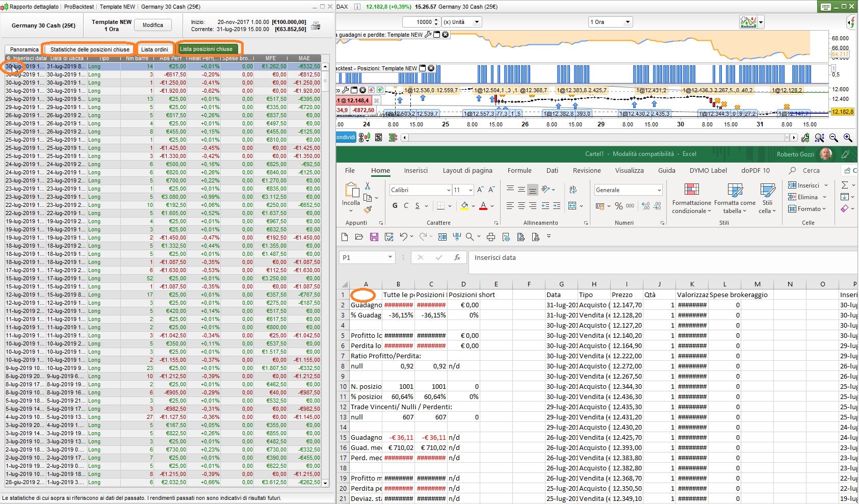Viewport: 859px width, 504px height.
Task: Open the 1 Ora timeframe dropdown
Action: point(628,22)
